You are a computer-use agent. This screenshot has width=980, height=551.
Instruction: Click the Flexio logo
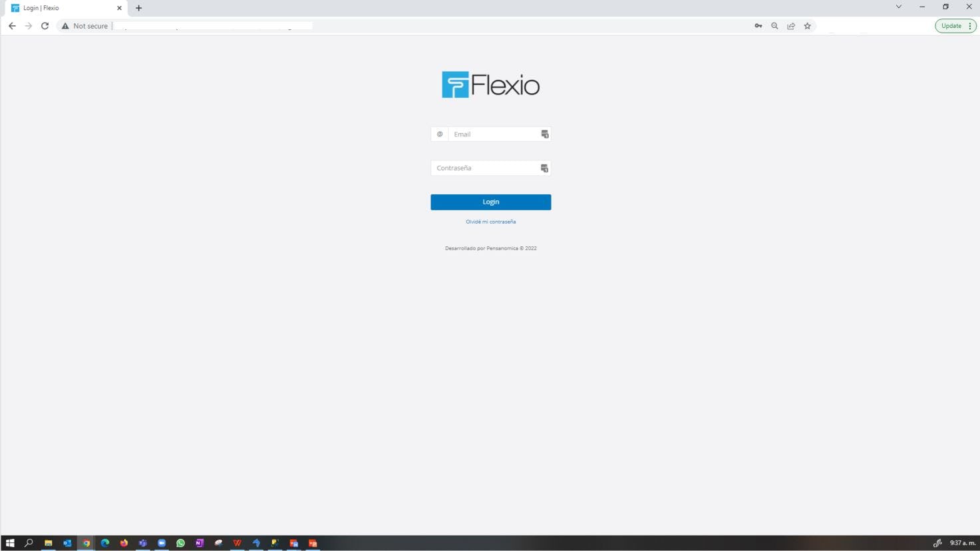click(490, 84)
